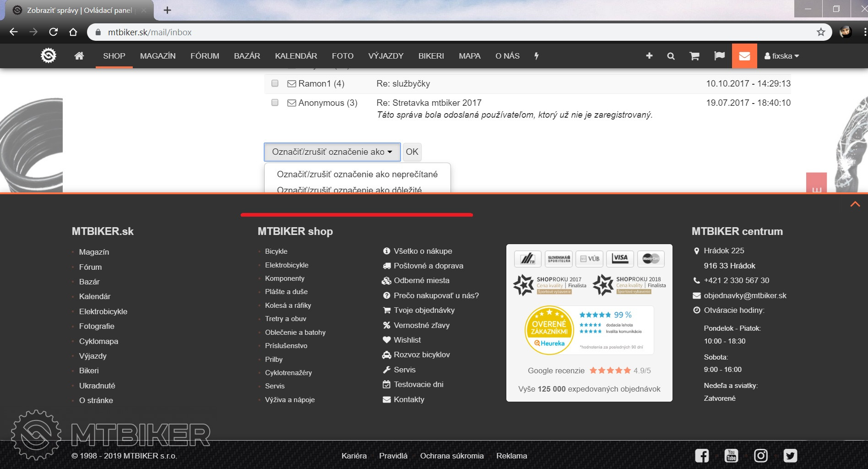Click the plus icon in navbar
868x469 pixels.
point(649,56)
